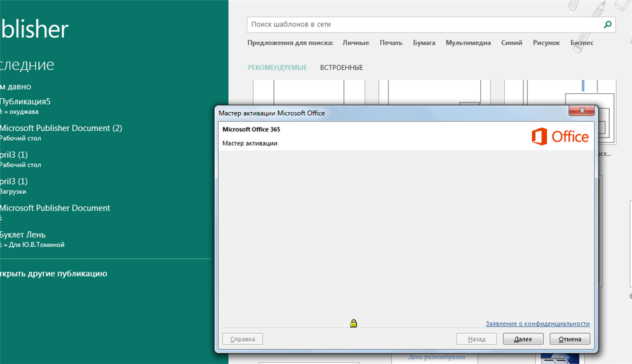The height and width of the screenshot is (364, 632).
Task: Open the privacy statement link
Action: coord(538,324)
